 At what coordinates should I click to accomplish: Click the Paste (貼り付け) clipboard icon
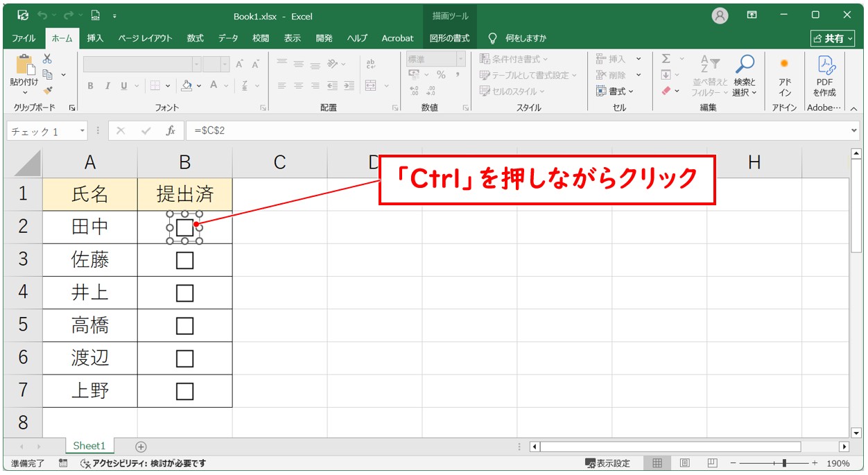tap(25, 65)
